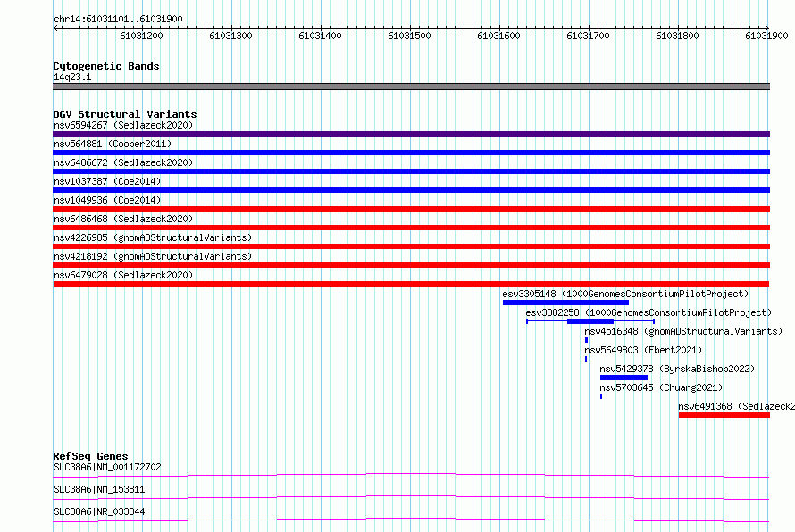This screenshot has height=532, width=795.
Task: Click the Cytogenetic Bands track title
Action: (106, 66)
